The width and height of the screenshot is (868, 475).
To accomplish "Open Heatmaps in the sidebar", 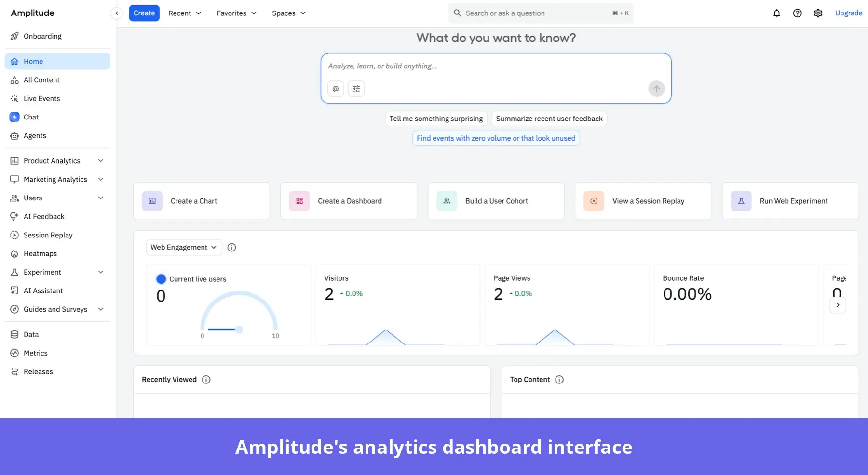I will [x=57, y=254].
